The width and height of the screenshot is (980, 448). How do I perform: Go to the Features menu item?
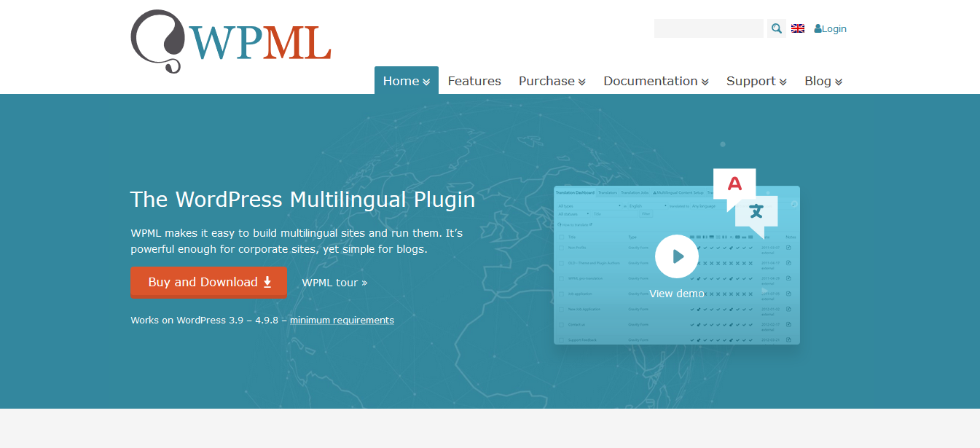pyautogui.click(x=474, y=81)
